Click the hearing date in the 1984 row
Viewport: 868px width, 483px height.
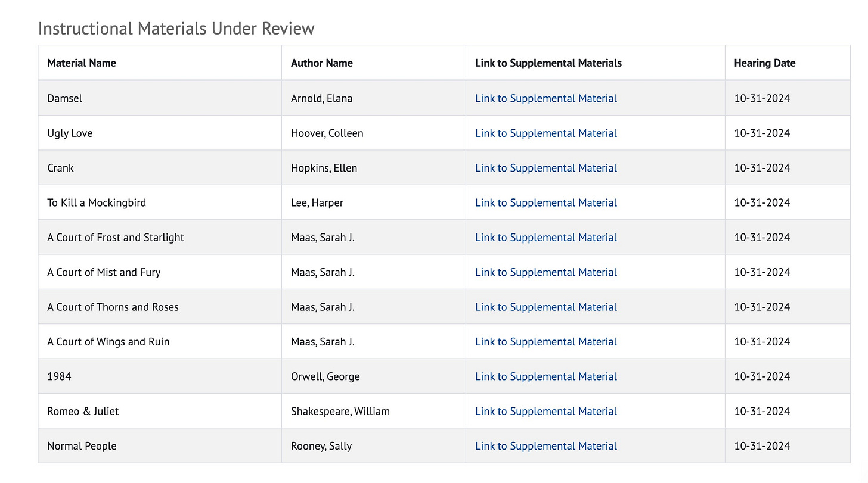[x=762, y=376]
